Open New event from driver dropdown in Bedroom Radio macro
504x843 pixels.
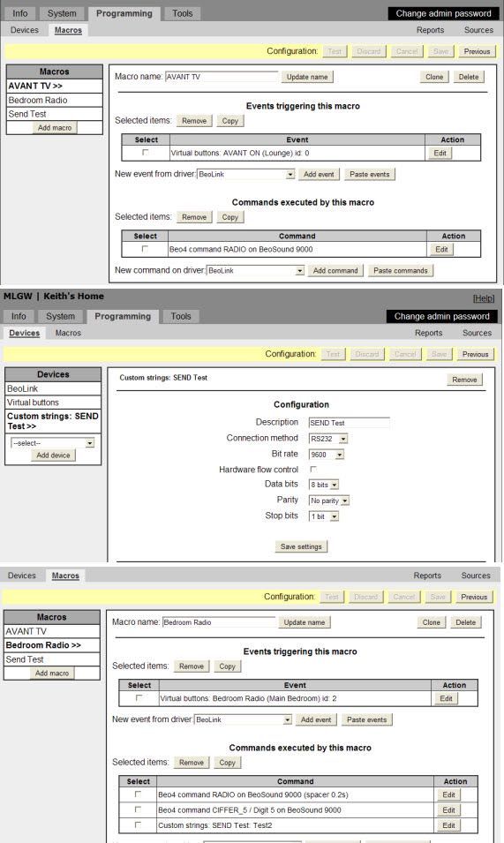pyautogui.click(x=244, y=719)
